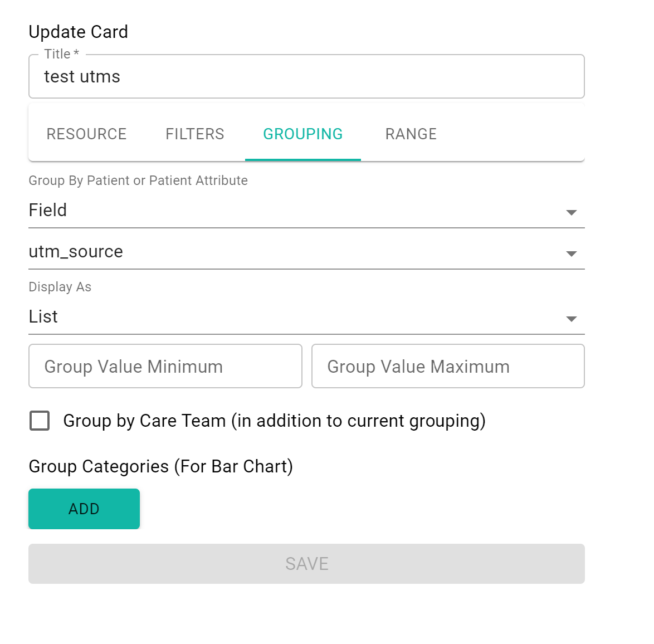Click the Group Value Maximum field

448,366
